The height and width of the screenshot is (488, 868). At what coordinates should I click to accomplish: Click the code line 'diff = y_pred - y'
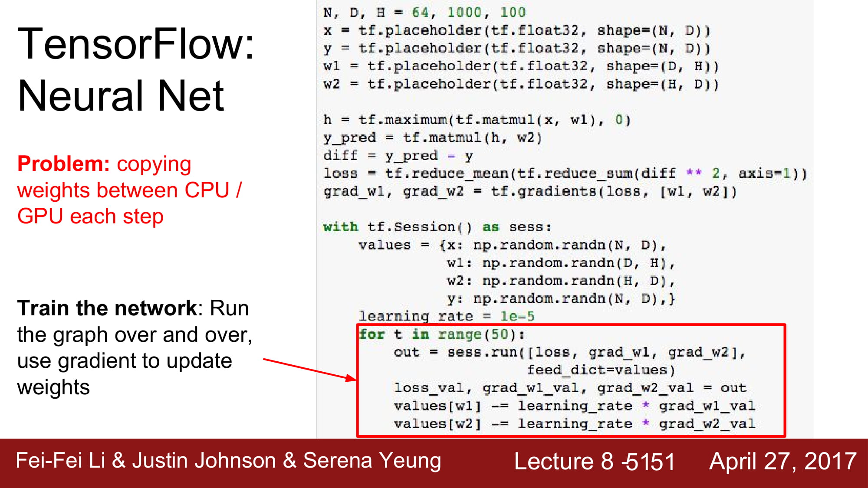pyautogui.click(x=398, y=155)
